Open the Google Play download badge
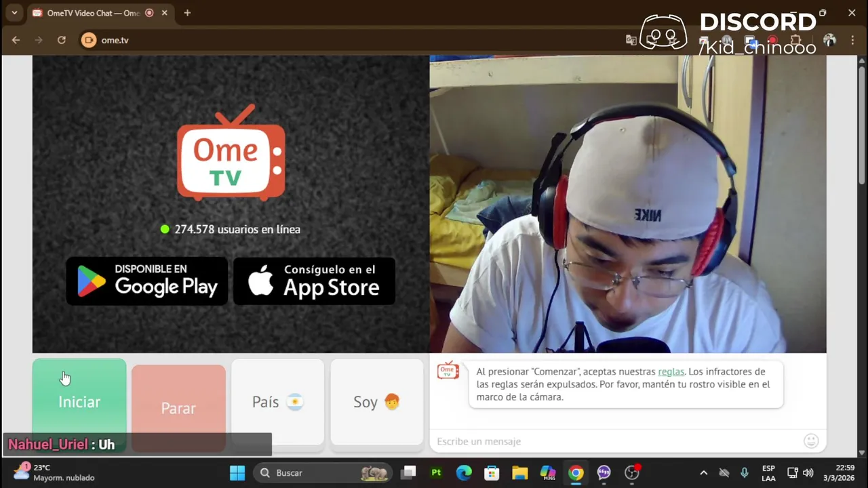This screenshot has height=488, width=868. coord(147,281)
